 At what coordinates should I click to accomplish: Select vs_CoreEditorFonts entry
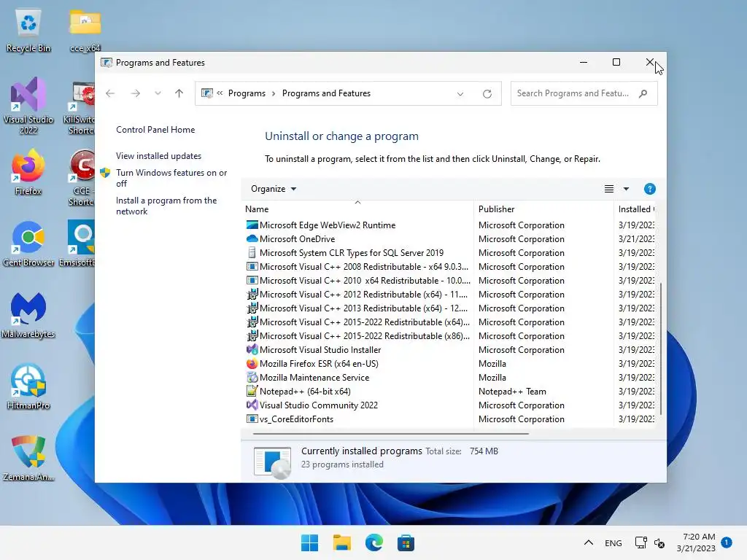pos(449,419)
